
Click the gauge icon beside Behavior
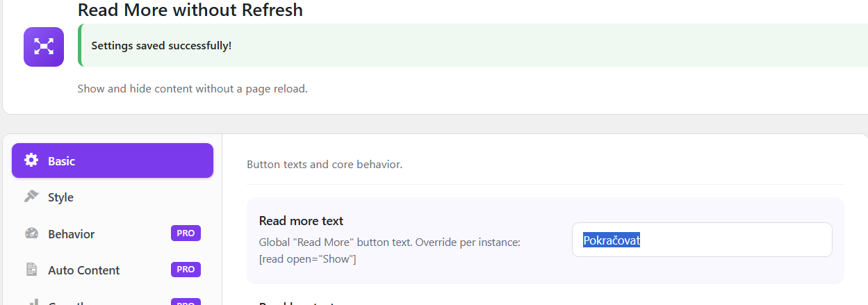tap(31, 233)
